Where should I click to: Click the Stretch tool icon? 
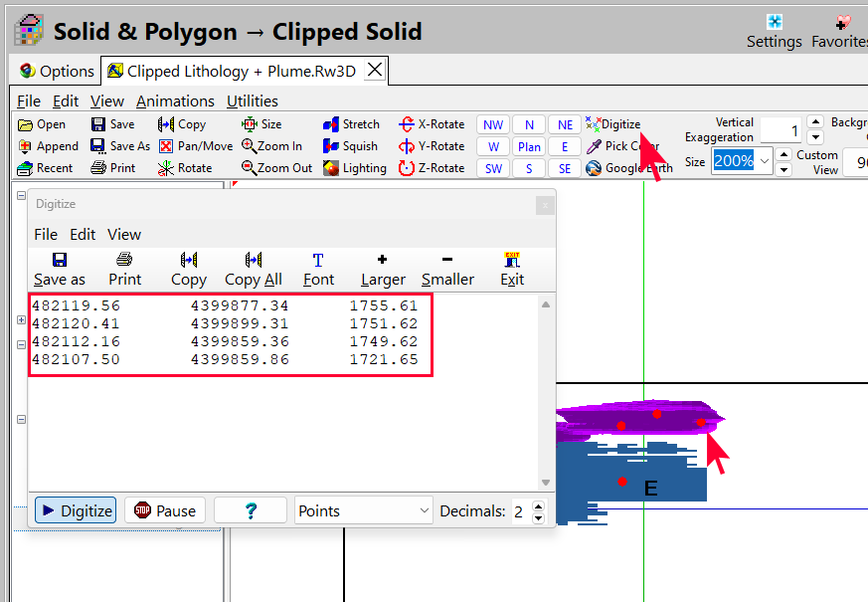331,124
